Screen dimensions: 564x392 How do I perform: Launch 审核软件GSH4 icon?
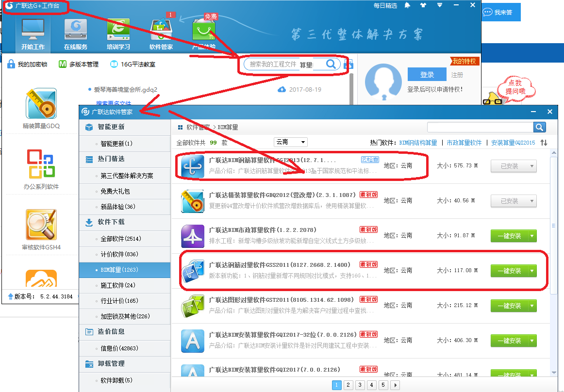41,225
